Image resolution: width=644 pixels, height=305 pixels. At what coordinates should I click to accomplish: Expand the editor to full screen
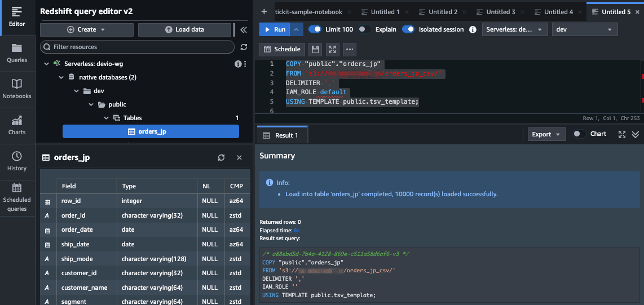pyautogui.click(x=333, y=49)
